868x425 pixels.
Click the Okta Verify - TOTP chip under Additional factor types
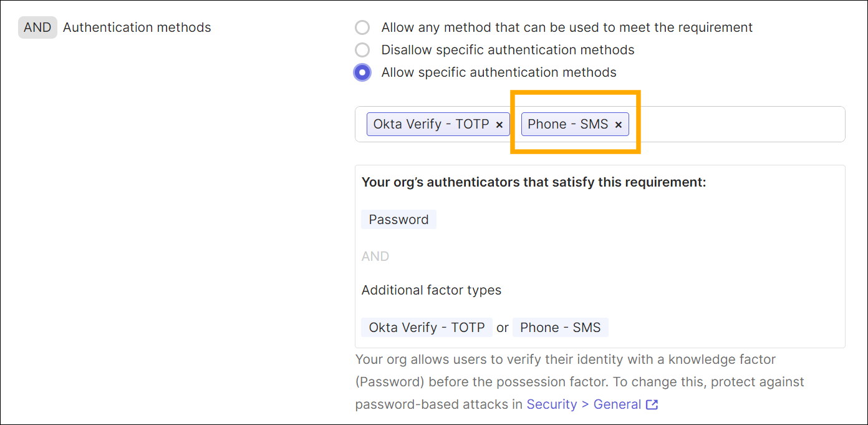tap(427, 327)
